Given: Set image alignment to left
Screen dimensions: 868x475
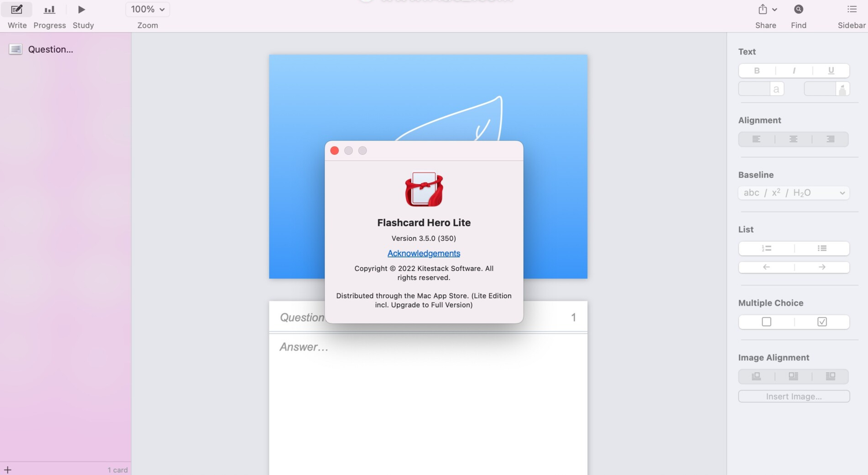Looking at the screenshot, I should pos(756,376).
